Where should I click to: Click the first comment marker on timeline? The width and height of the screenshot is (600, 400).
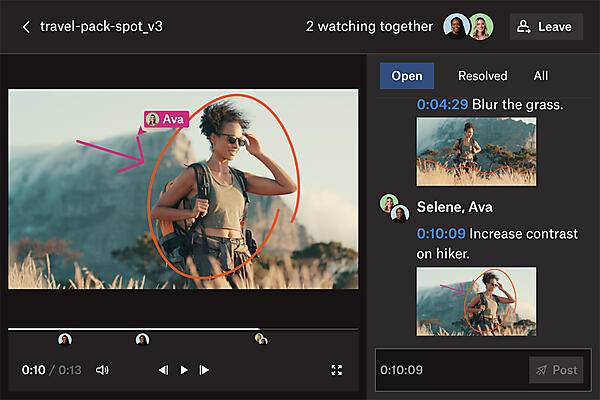click(65, 340)
